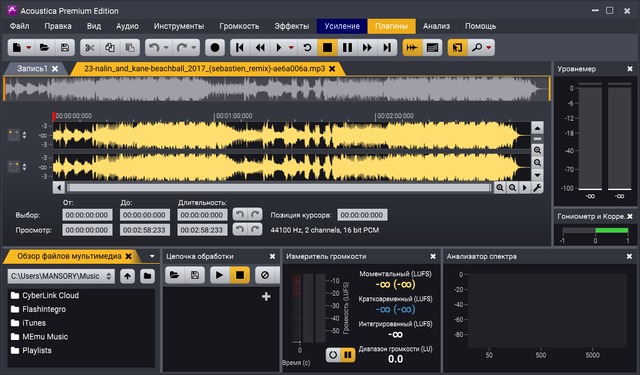Screen dimensions: 640x375
Task: Play through the processing chain
Action: click(x=219, y=275)
